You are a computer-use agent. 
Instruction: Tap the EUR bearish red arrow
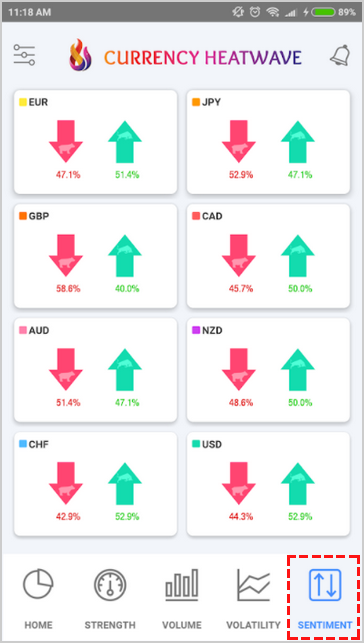point(66,141)
